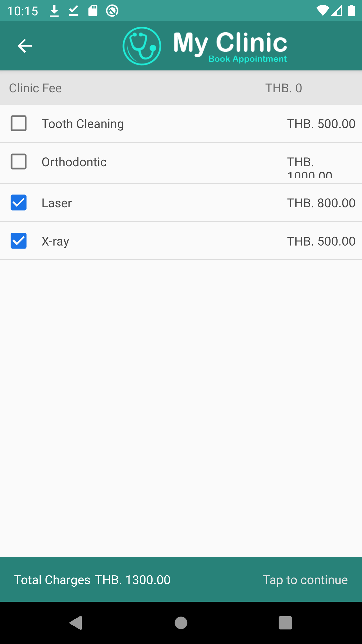Tap the SD card status icon
This screenshot has height=644, width=362.
(93, 11)
